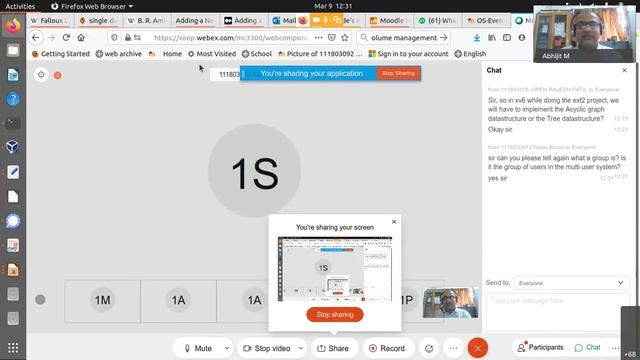Open the Participants panel
The width and height of the screenshot is (640, 360).
pyautogui.click(x=540, y=347)
